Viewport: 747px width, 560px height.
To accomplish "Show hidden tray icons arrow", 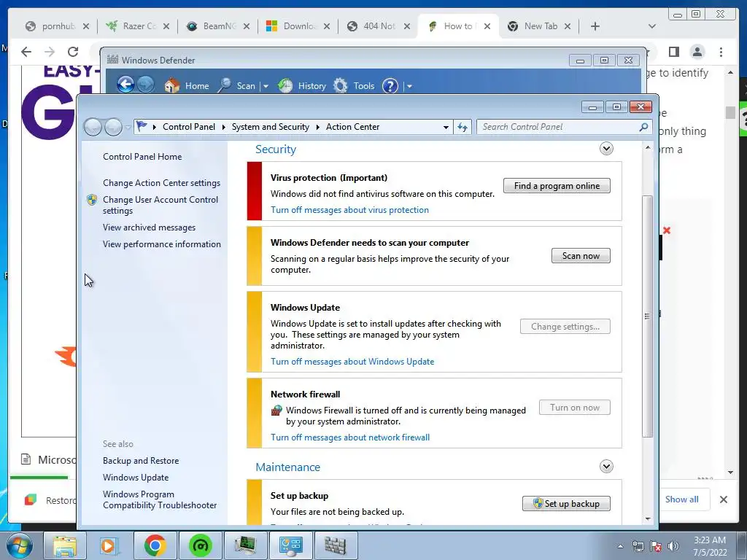I will [620, 546].
